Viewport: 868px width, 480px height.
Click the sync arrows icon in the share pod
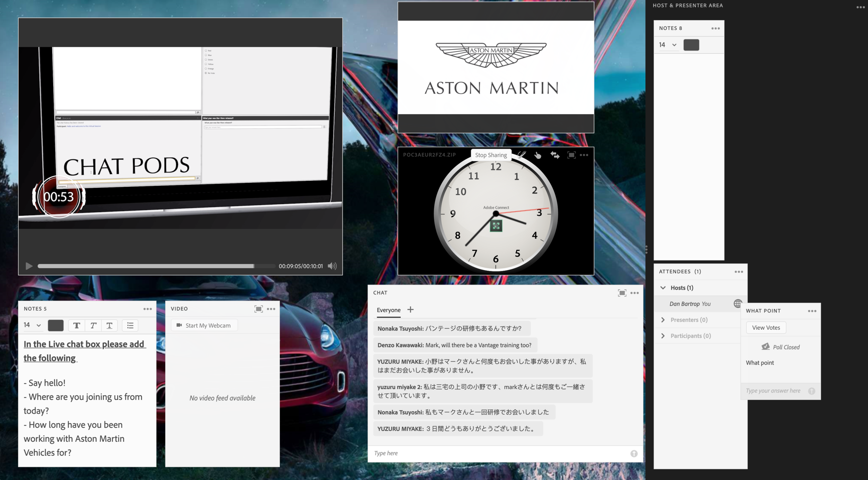click(x=555, y=155)
